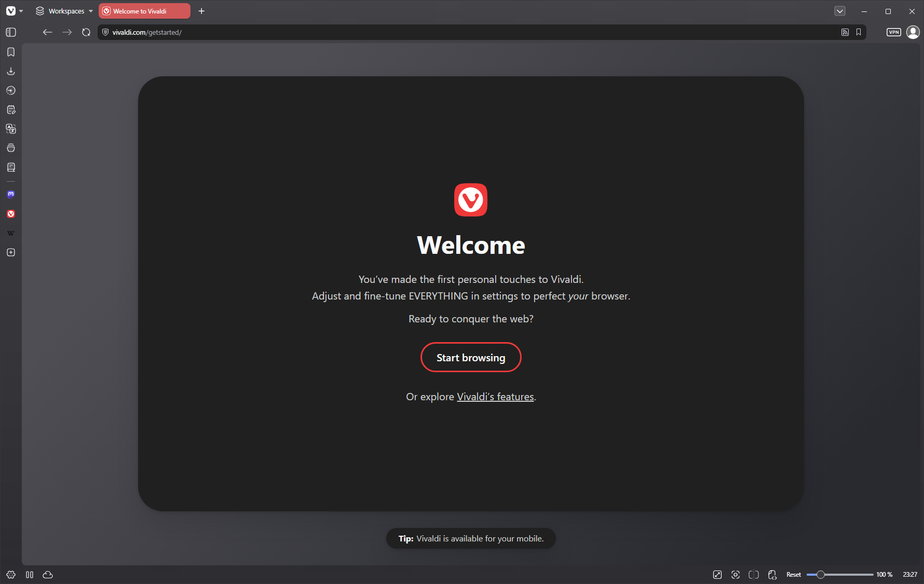Screen dimensions: 924x584
Task: Open the Wikipedia web panel
Action: 11,233
